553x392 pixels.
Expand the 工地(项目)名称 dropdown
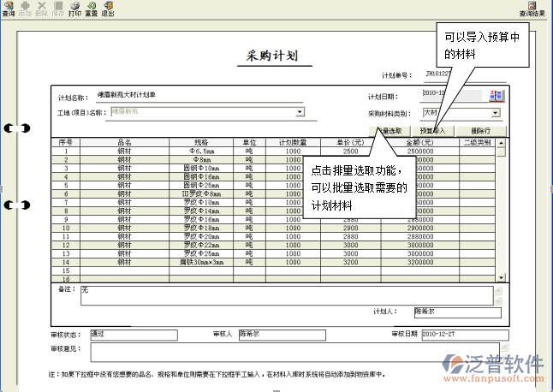(x=300, y=112)
